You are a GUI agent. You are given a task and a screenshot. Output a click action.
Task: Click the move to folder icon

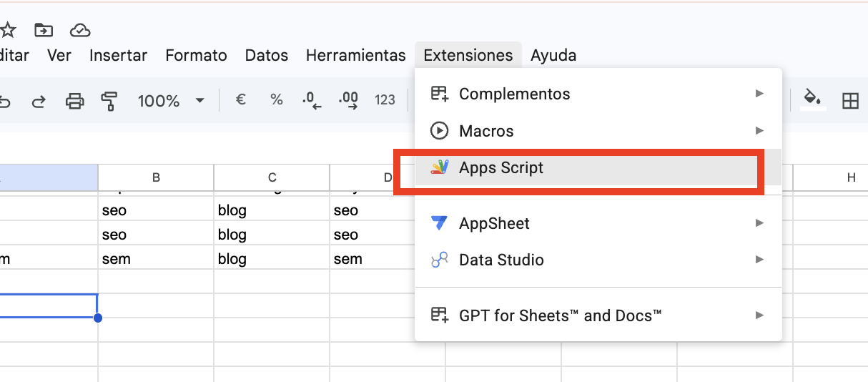(x=44, y=30)
